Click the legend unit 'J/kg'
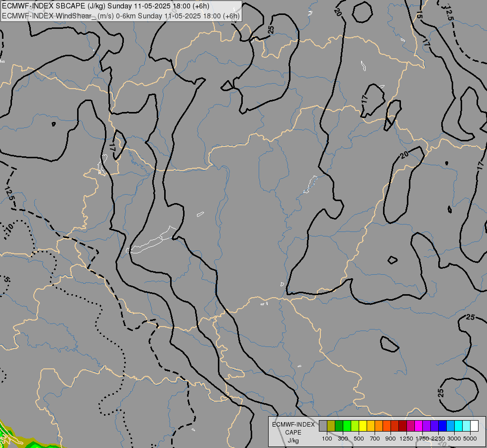Screen dimensions: 487x448 [x=293, y=441]
